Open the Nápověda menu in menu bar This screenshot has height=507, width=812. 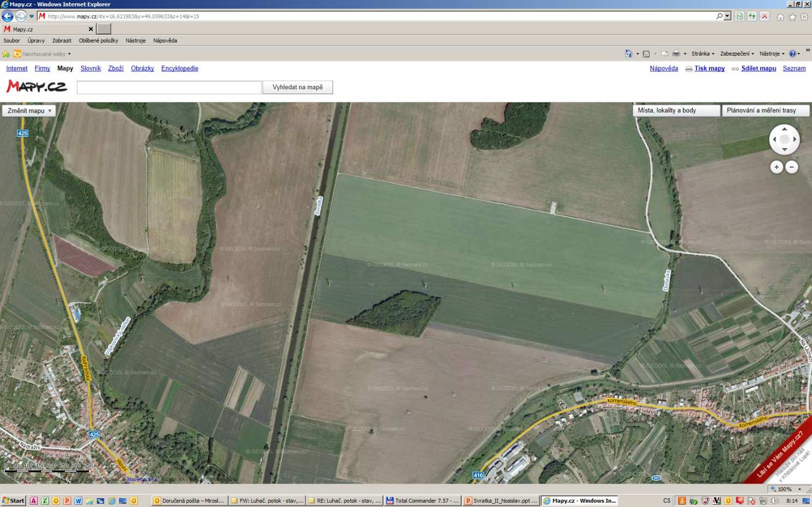(165, 40)
